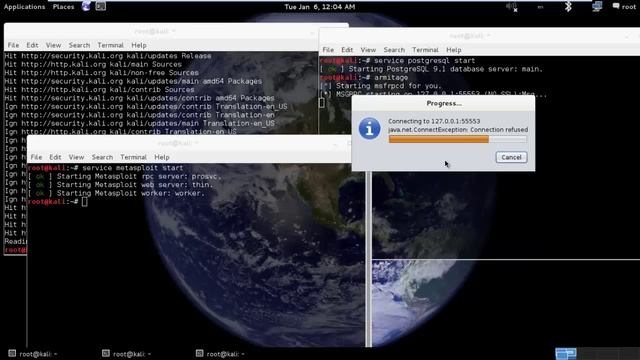This screenshot has width=640, height=360.
Task: Open File menu in the apt update terminal
Action: click(13, 45)
